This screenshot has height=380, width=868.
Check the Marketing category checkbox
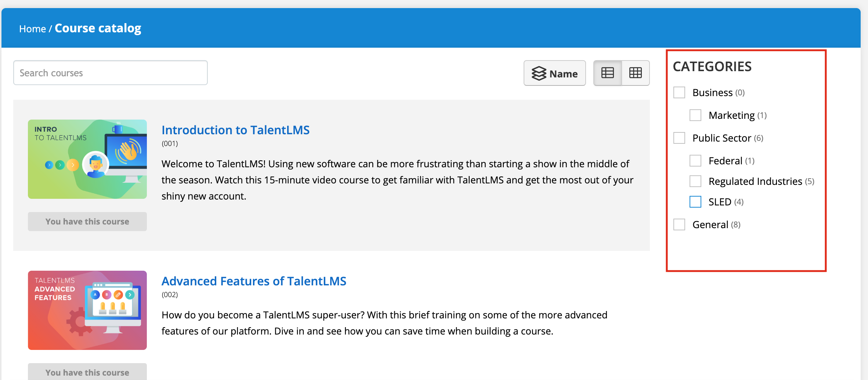pyautogui.click(x=695, y=115)
